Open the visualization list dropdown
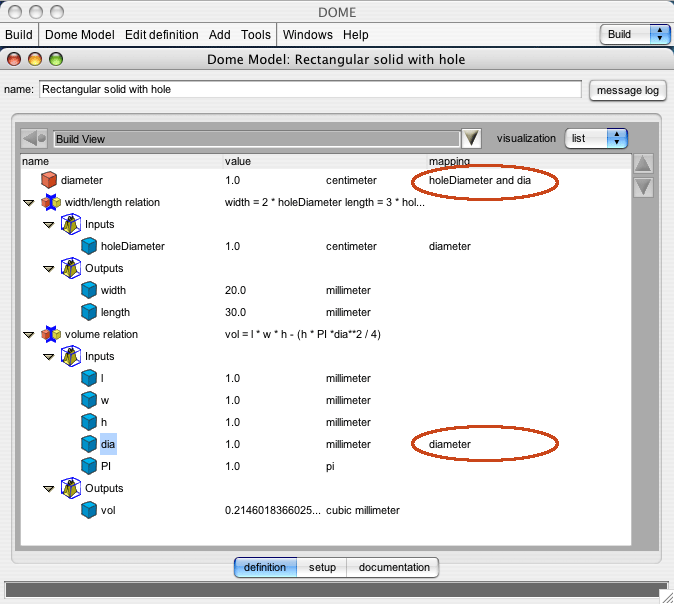Image resolution: width=674 pixels, height=604 pixels. pos(596,138)
